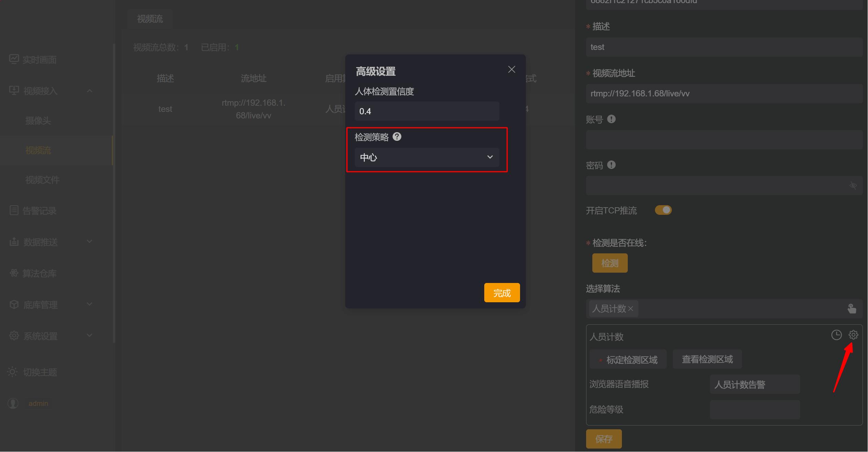Toggle the 开启TCP推流 switch
Viewport: 868px width, 452px height.
[663, 210]
